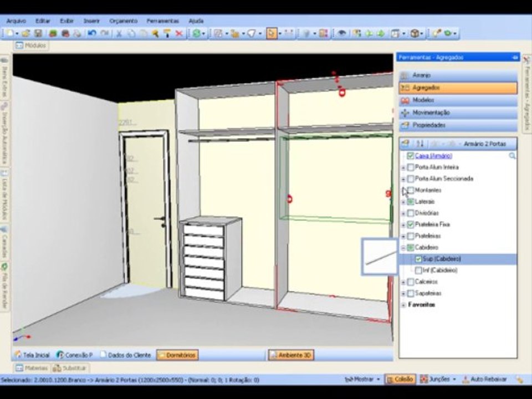Click the 3D cube view icon
Viewport: 532px width, 399px height.
pos(415,33)
